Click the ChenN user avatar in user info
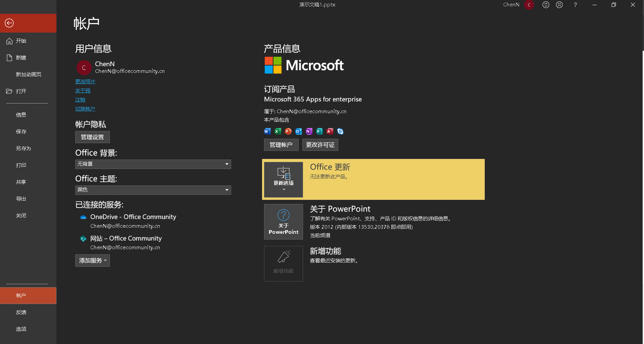 84,68
